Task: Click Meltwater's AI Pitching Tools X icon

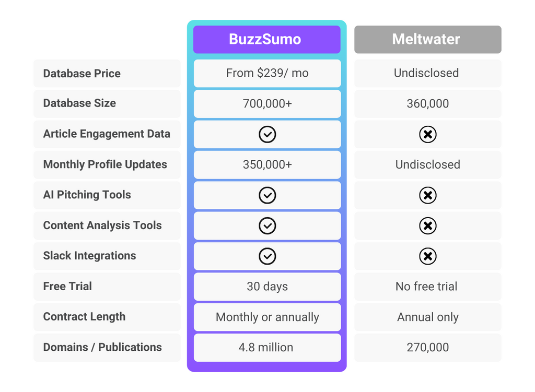Action: [427, 195]
